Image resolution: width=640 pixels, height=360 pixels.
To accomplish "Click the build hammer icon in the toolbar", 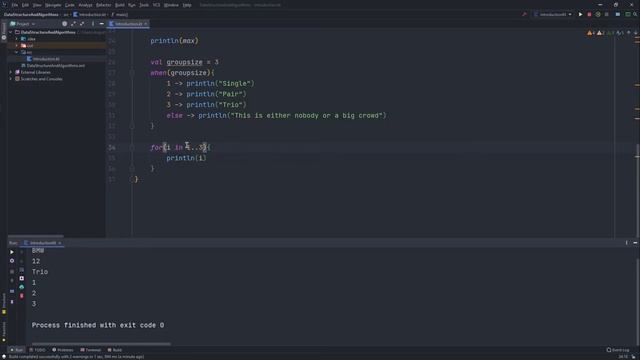I will click(x=524, y=14).
